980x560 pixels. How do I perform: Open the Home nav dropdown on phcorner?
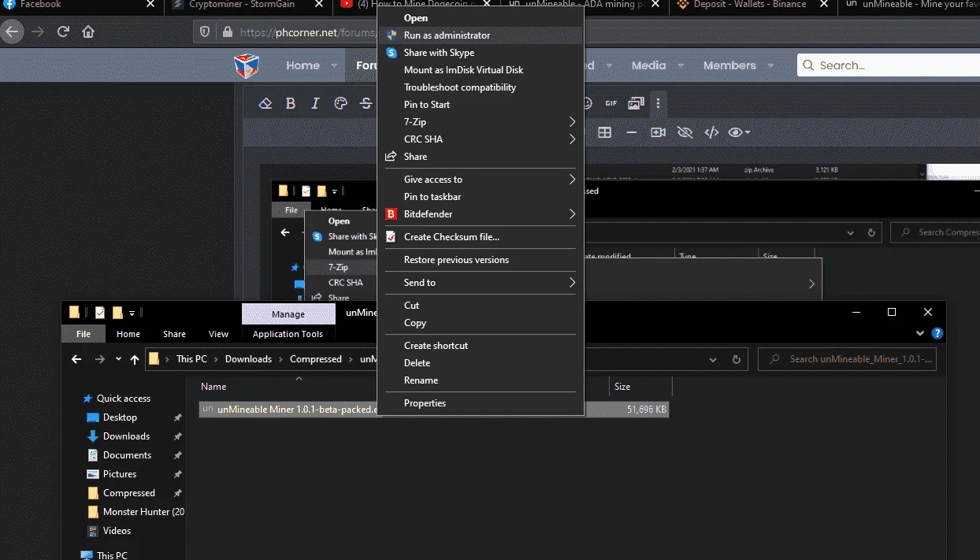(334, 66)
